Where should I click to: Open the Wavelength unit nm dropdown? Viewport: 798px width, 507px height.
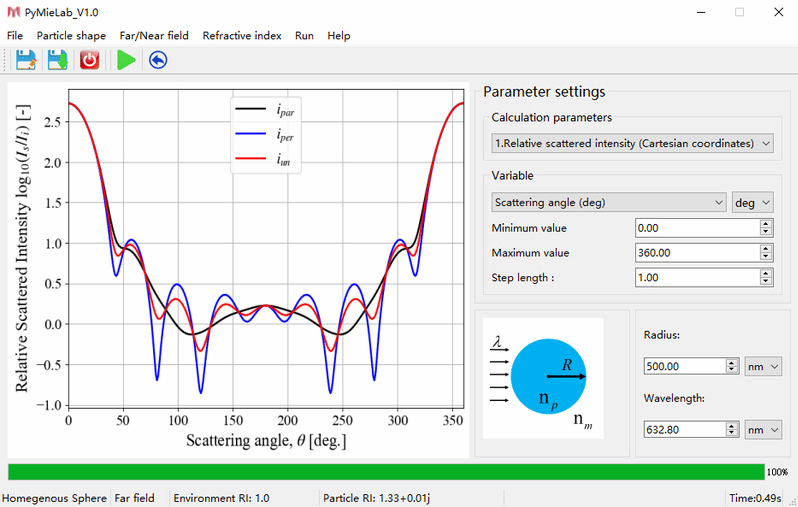763,429
